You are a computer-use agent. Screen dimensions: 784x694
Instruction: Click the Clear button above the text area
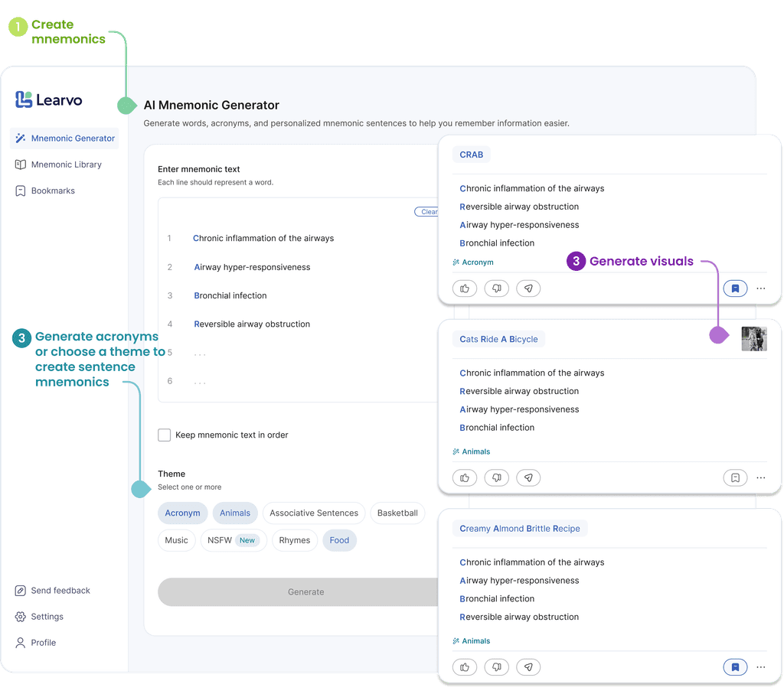(429, 212)
